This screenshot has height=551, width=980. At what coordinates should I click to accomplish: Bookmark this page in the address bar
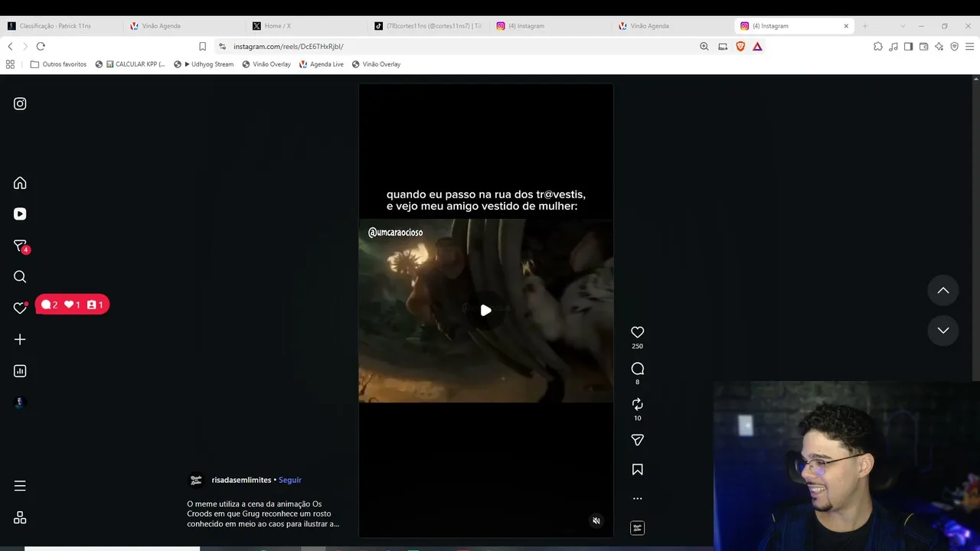pos(202,47)
